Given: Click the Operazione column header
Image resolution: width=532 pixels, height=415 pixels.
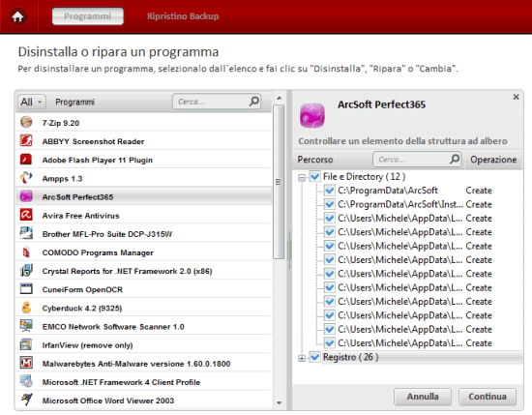Looking at the screenshot, I should (493, 160).
